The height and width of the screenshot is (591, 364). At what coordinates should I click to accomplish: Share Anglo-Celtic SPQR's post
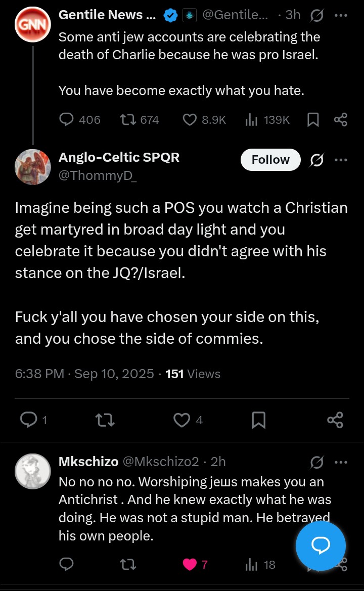point(335,420)
